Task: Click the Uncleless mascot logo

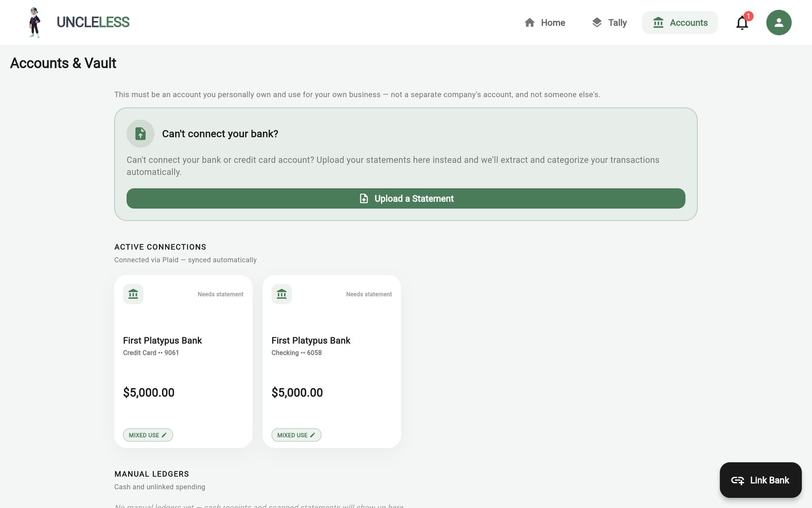Action: 35,22
